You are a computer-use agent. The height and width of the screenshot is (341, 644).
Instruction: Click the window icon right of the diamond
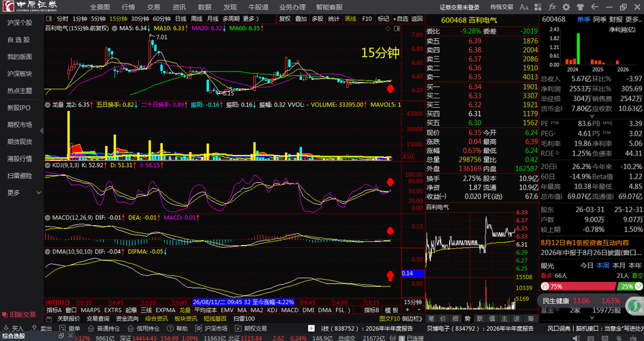(397, 29)
